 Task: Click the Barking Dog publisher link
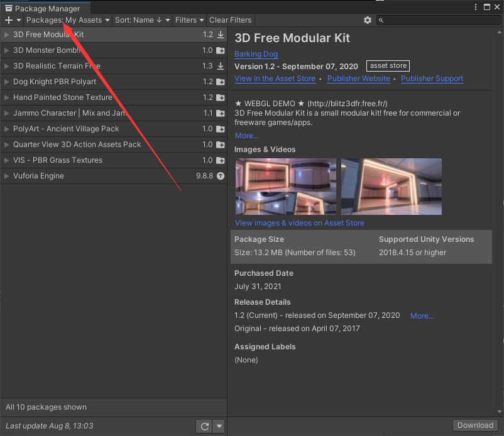point(256,53)
